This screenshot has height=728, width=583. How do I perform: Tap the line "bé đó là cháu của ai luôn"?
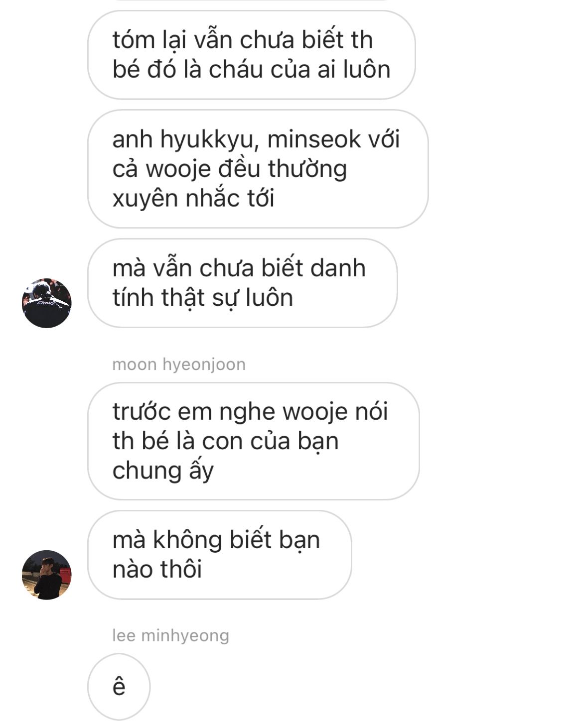[x=251, y=69]
